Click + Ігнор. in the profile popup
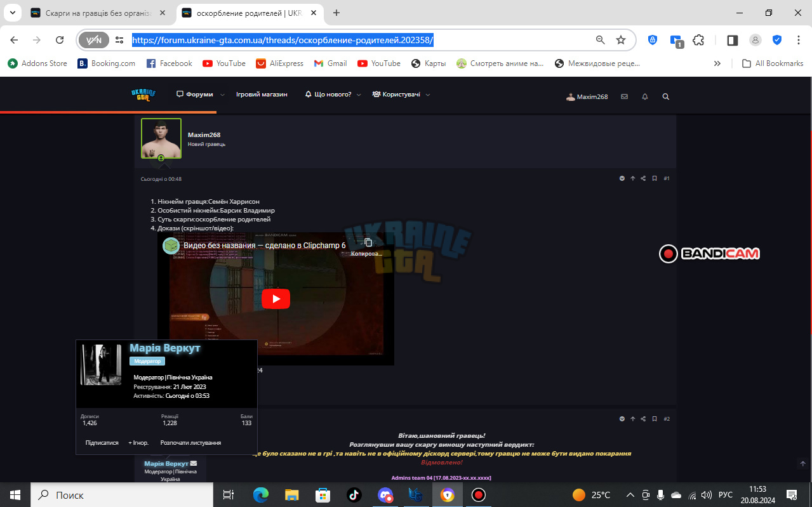This screenshot has width=812, height=507. [138, 443]
